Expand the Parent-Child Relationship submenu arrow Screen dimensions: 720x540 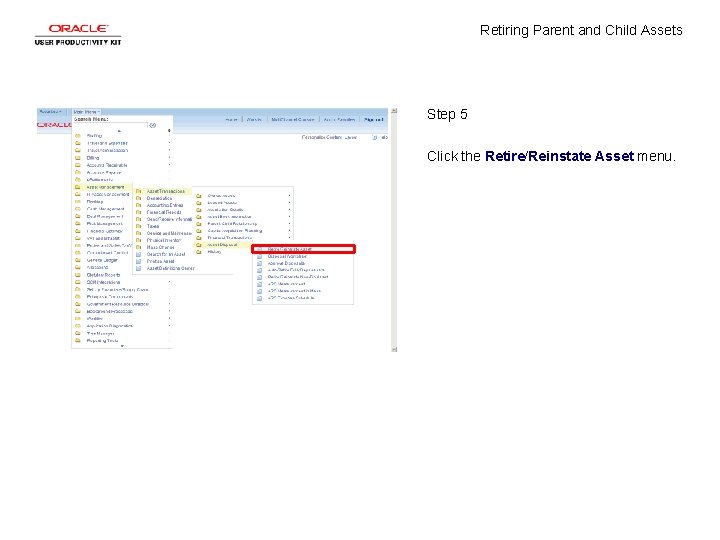[x=289, y=224]
